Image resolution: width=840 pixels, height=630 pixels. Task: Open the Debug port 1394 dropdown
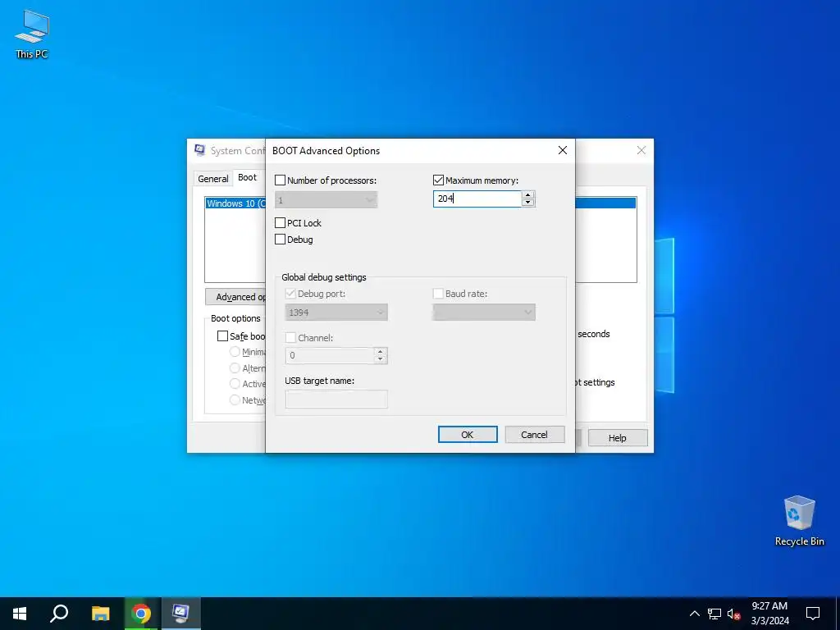pyautogui.click(x=336, y=313)
